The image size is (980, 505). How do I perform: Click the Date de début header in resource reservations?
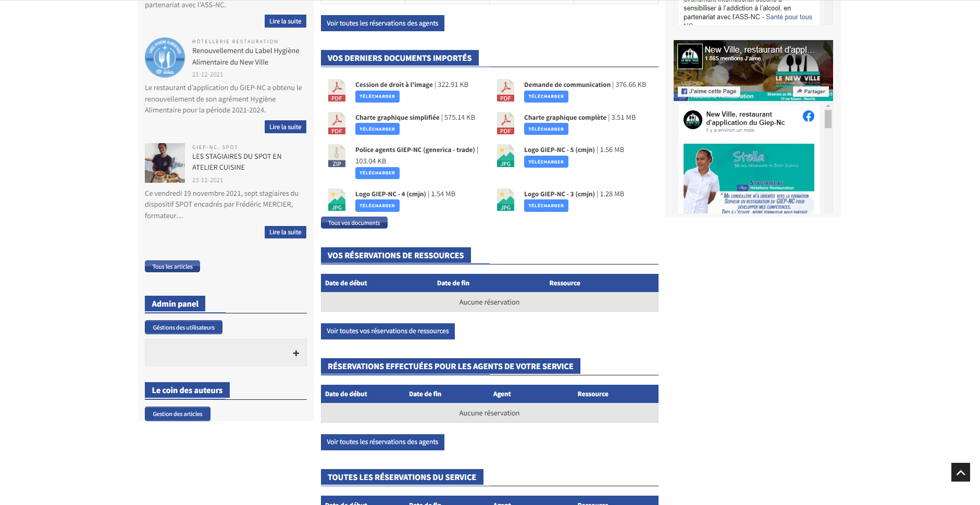(346, 283)
